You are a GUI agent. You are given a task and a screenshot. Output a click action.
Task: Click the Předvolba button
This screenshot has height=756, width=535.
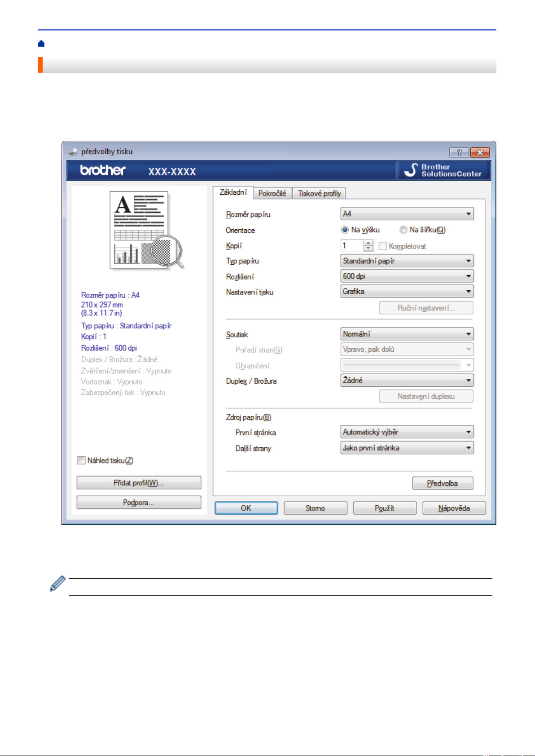(443, 483)
